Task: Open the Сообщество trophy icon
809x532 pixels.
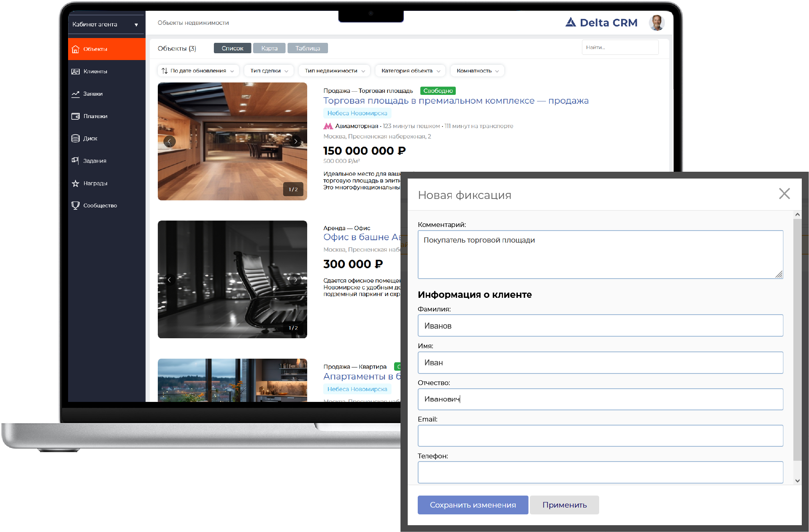Action: click(x=75, y=206)
